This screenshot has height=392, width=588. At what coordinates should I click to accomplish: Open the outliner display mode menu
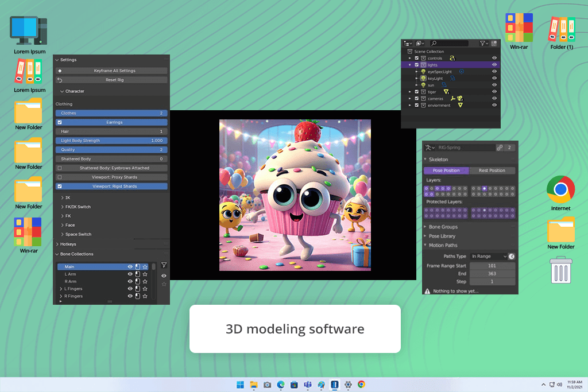(x=408, y=44)
